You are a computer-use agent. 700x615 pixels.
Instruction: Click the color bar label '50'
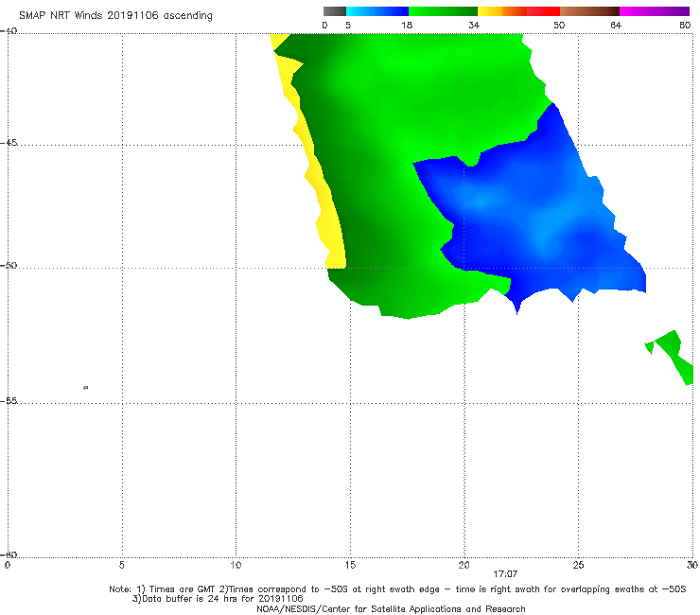pyautogui.click(x=559, y=25)
